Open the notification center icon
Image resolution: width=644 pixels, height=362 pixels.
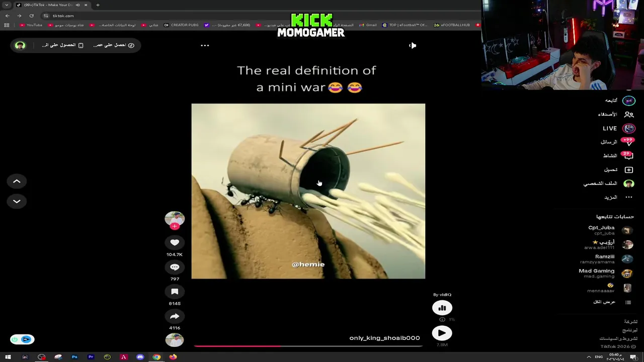pyautogui.click(x=633, y=357)
